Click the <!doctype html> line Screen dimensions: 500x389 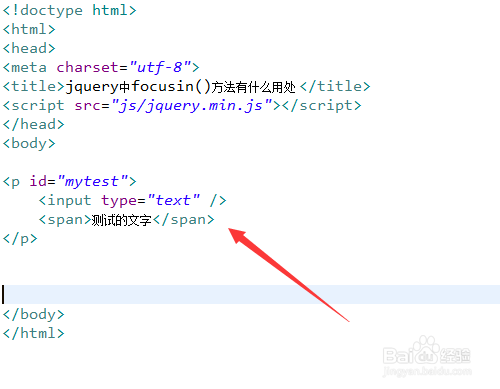tap(70, 10)
